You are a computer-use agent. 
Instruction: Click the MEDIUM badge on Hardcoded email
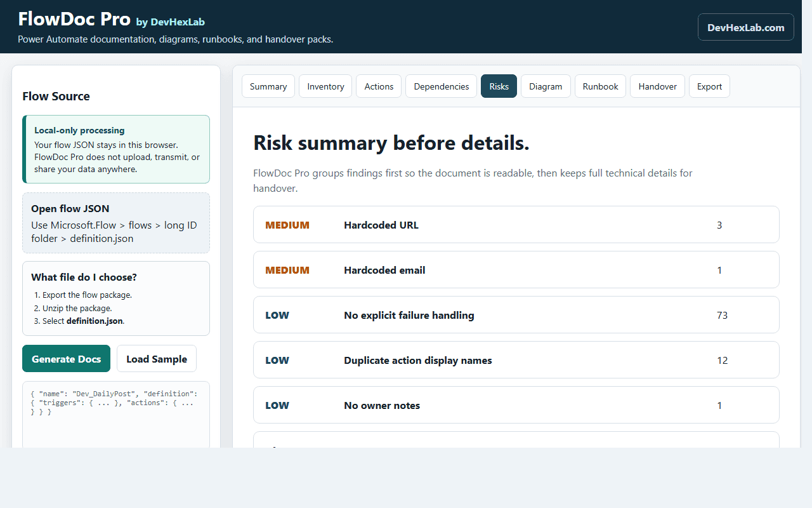point(287,270)
